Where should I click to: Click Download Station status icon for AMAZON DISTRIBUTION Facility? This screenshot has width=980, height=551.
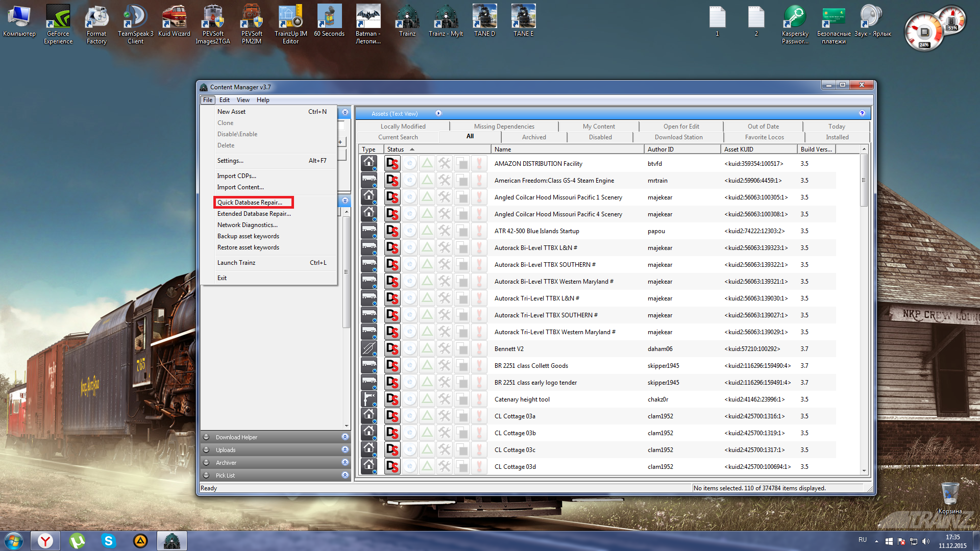(392, 164)
